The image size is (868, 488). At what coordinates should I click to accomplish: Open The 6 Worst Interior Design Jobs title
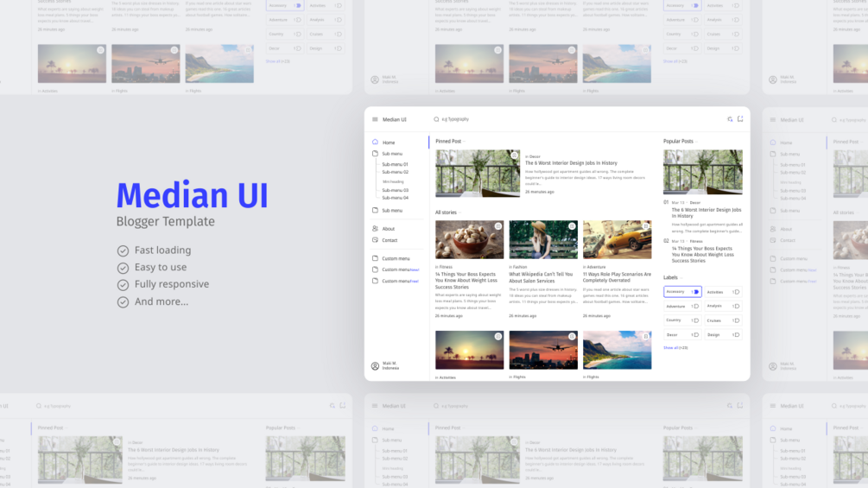click(571, 163)
